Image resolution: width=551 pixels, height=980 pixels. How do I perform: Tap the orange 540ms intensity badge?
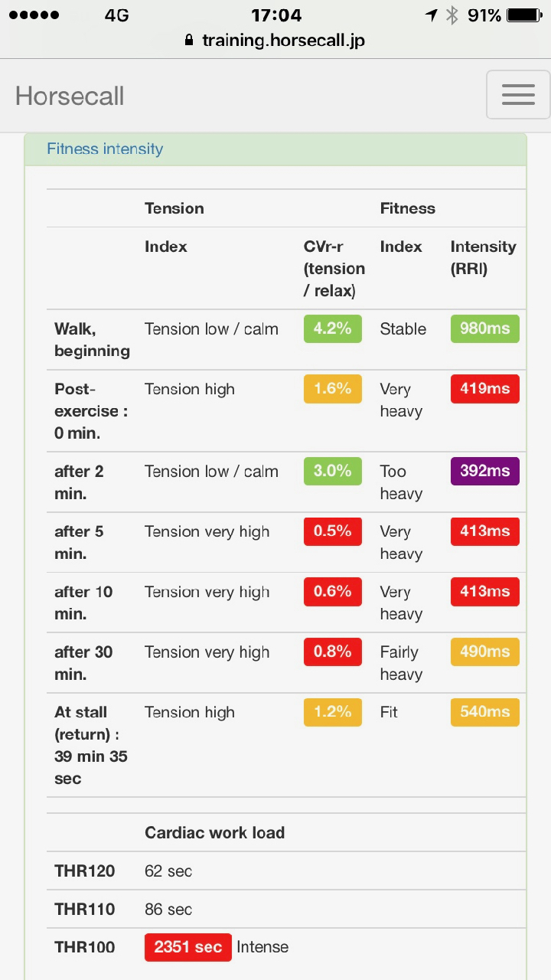pyautogui.click(x=485, y=712)
